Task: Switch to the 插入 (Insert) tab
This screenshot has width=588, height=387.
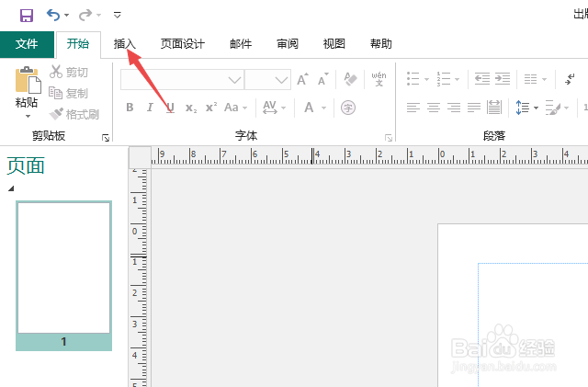Action: (125, 44)
